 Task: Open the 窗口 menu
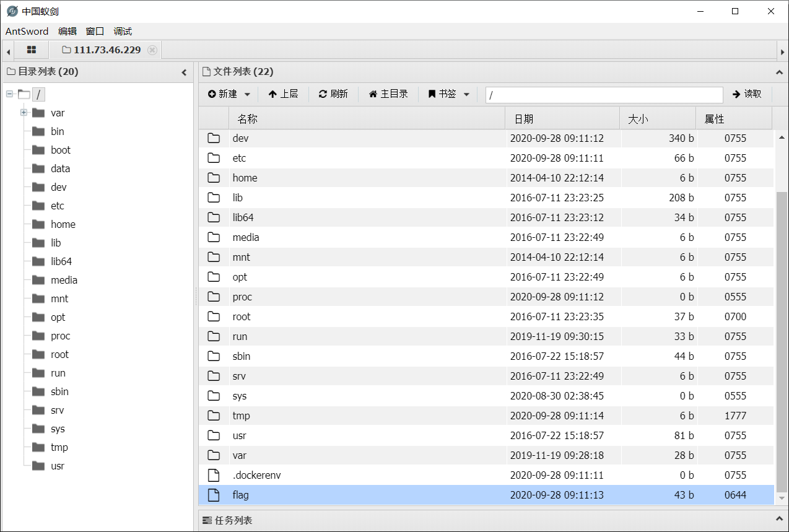point(95,31)
